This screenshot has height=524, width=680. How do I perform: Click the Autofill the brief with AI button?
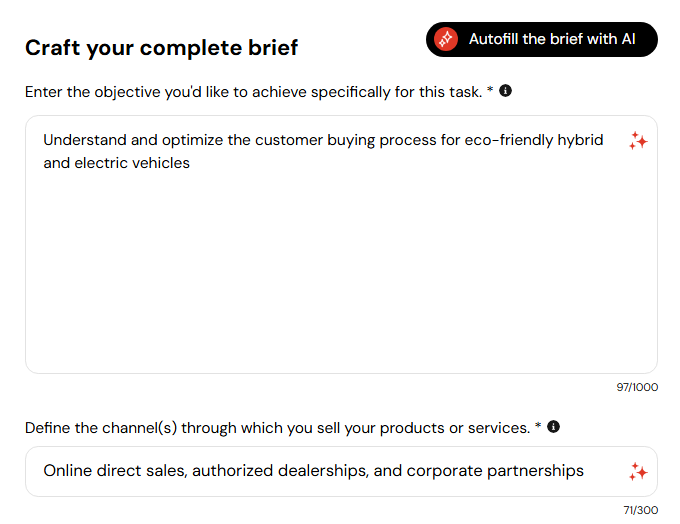(541, 39)
